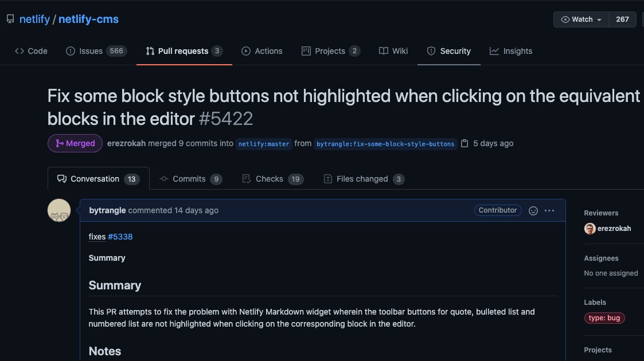Click the '5 days ago' merge timestamp

click(x=493, y=143)
